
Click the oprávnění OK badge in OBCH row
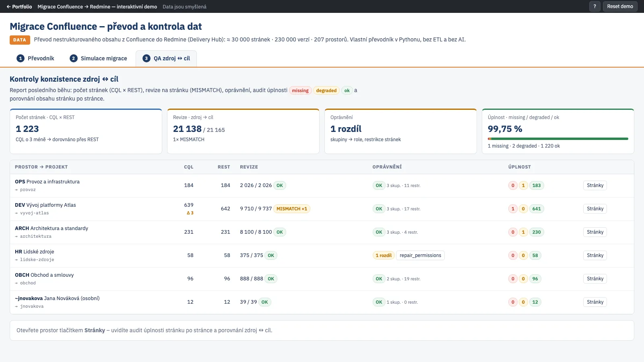tap(379, 279)
